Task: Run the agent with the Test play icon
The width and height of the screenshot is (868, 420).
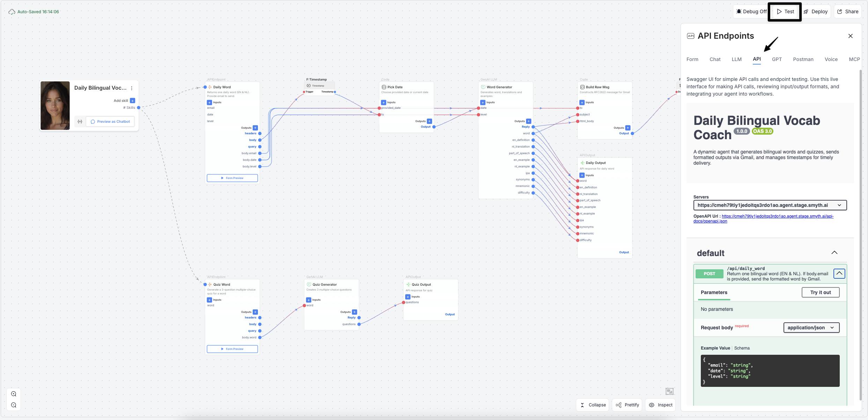Action: coord(779,11)
